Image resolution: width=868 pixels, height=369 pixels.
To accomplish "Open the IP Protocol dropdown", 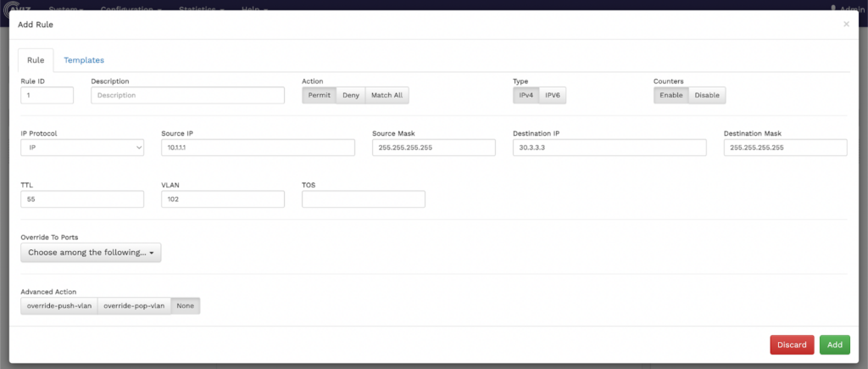I will [x=82, y=148].
